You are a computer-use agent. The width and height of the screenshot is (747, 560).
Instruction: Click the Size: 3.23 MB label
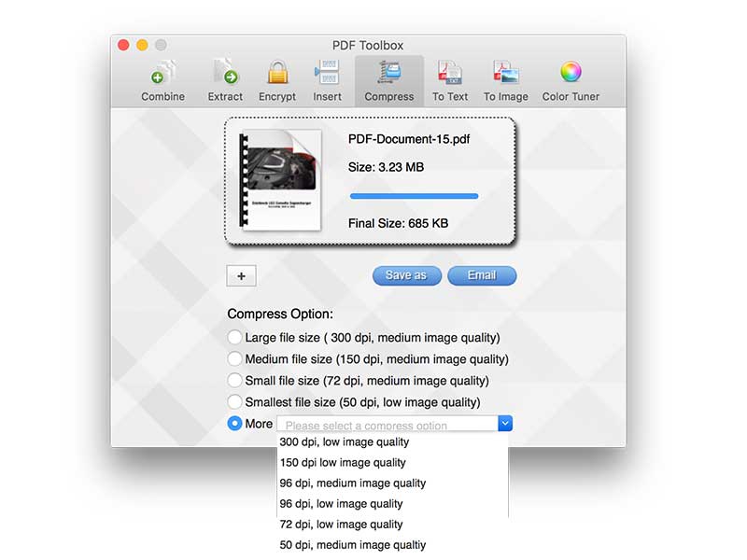(386, 167)
